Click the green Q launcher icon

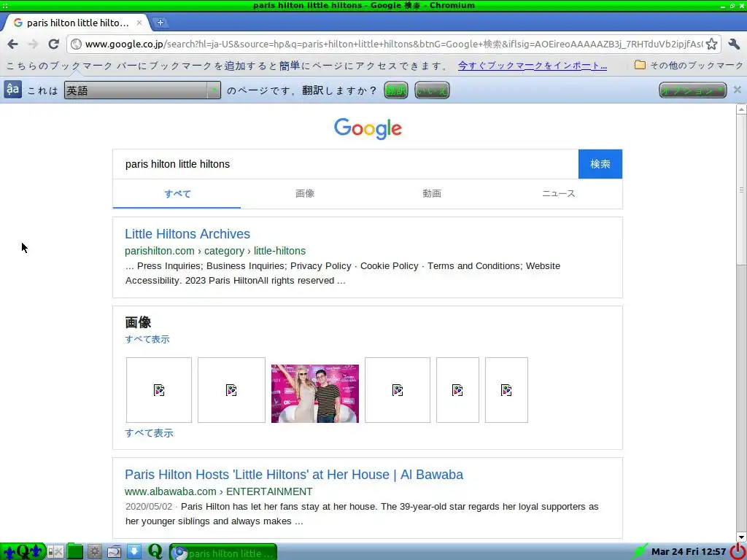pyautogui.click(x=155, y=551)
